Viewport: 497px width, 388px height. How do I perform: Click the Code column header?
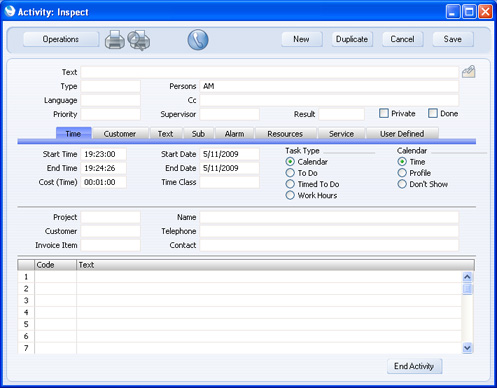click(55, 265)
